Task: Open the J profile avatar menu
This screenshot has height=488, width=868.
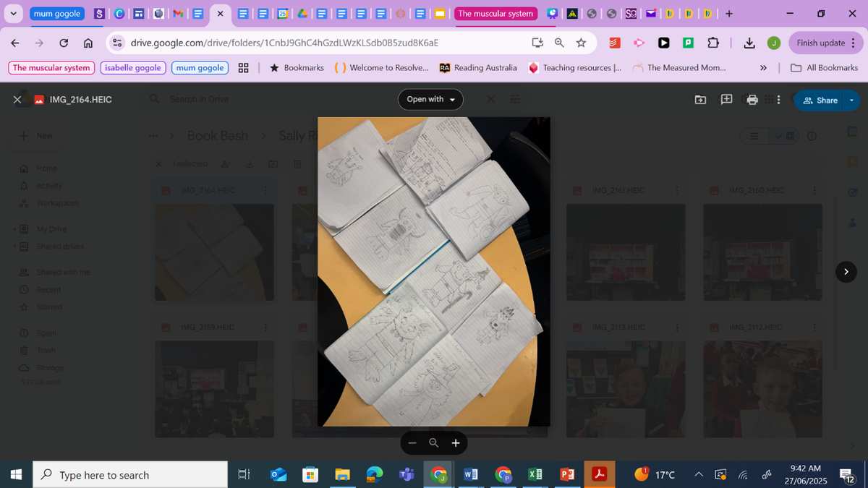Action: pyautogui.click(x=774, y=43)
